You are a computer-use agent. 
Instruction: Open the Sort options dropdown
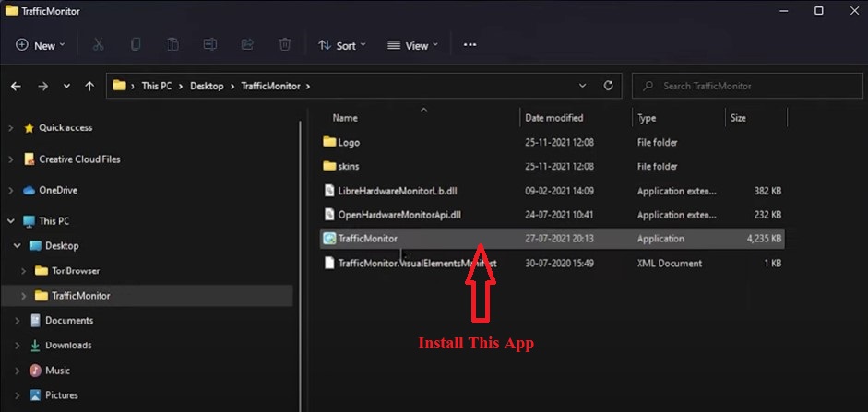click(x=341, y=45)
